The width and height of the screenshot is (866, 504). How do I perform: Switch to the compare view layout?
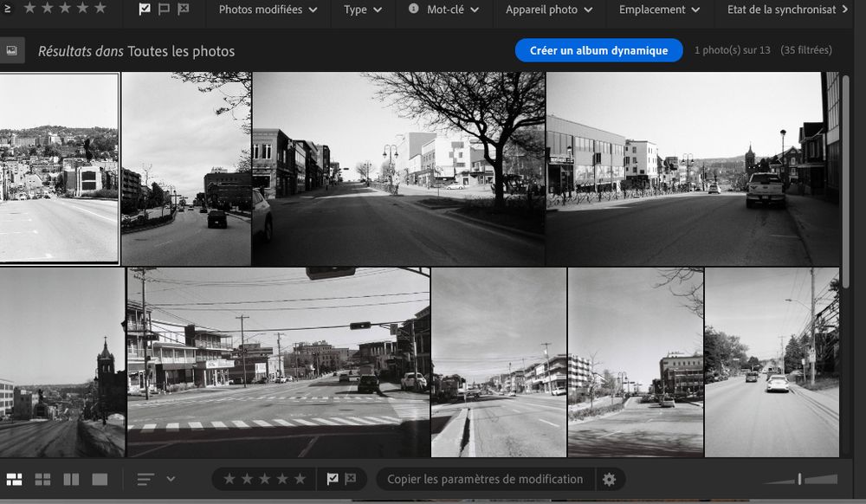coord(71,479)
